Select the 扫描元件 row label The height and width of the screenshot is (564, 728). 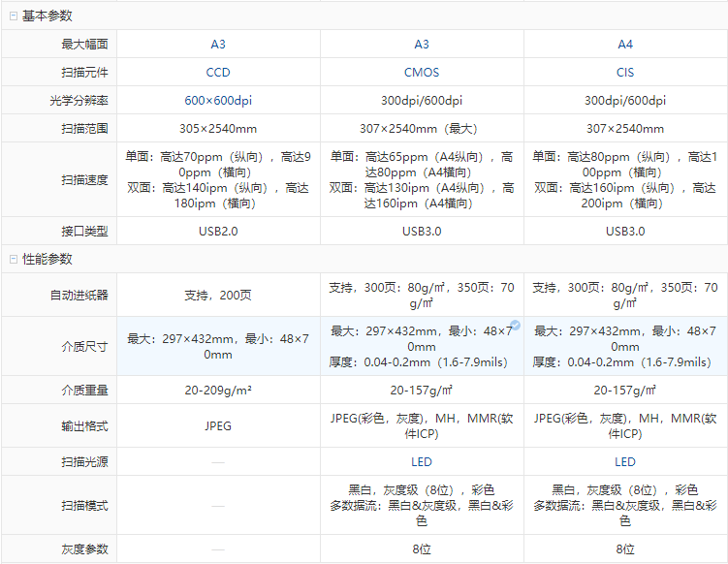84,73
